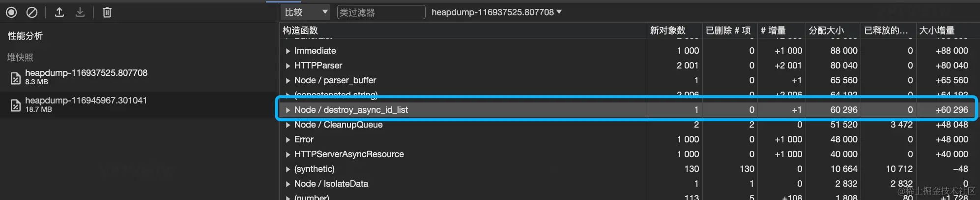The height and width of the screenshot is (200, 980).
Task: Click the trash collect garbage icon
Action: click(x=107, y=12)
